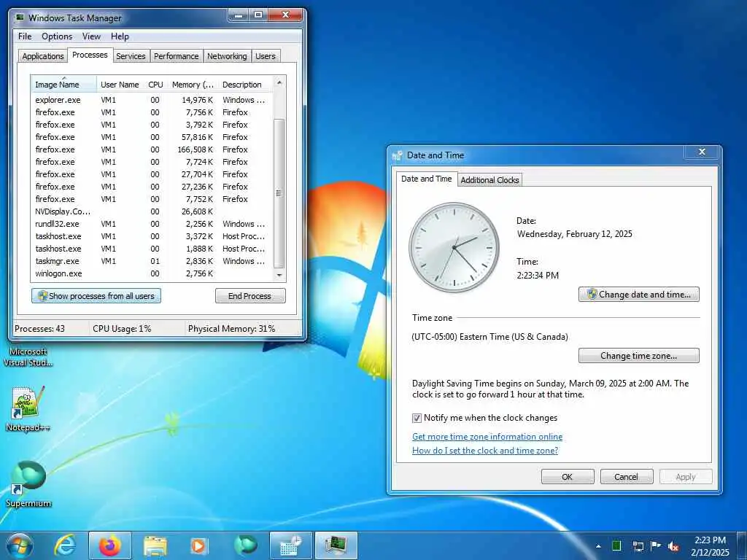Click muted volume speaker tray icon
Image resolution: width=747 pixels, height=560 pixels.
[673, 546]
